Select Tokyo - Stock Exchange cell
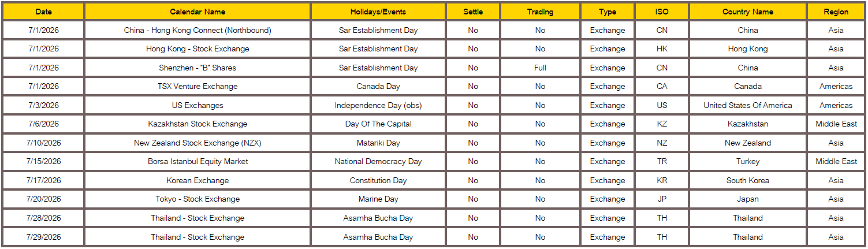 [x=198, y=199]
